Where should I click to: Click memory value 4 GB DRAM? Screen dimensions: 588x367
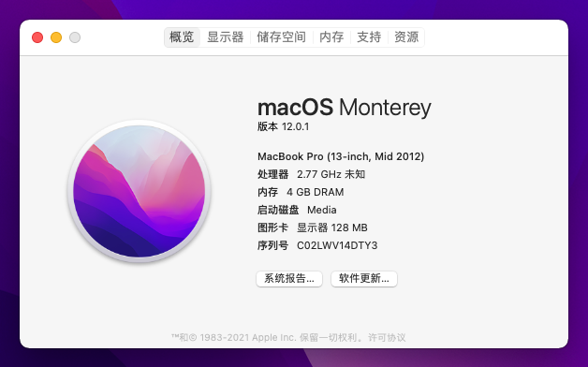315,192
